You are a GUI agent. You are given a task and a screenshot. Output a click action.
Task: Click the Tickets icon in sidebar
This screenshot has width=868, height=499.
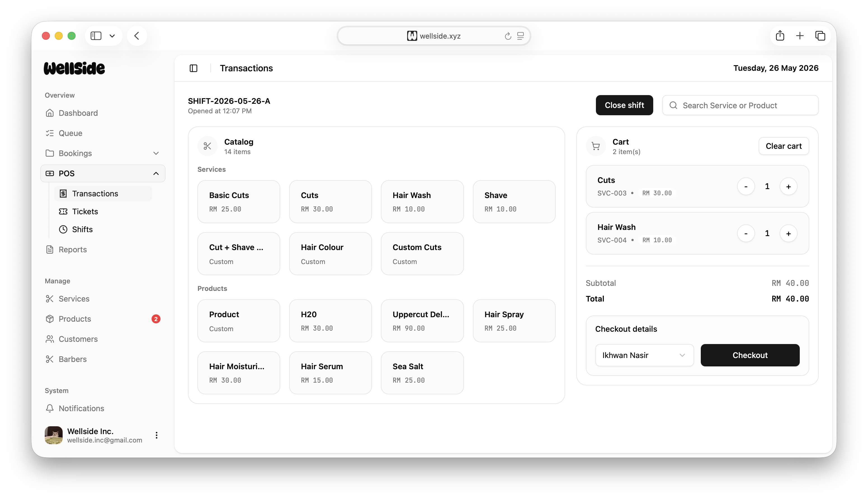point(63,211)
